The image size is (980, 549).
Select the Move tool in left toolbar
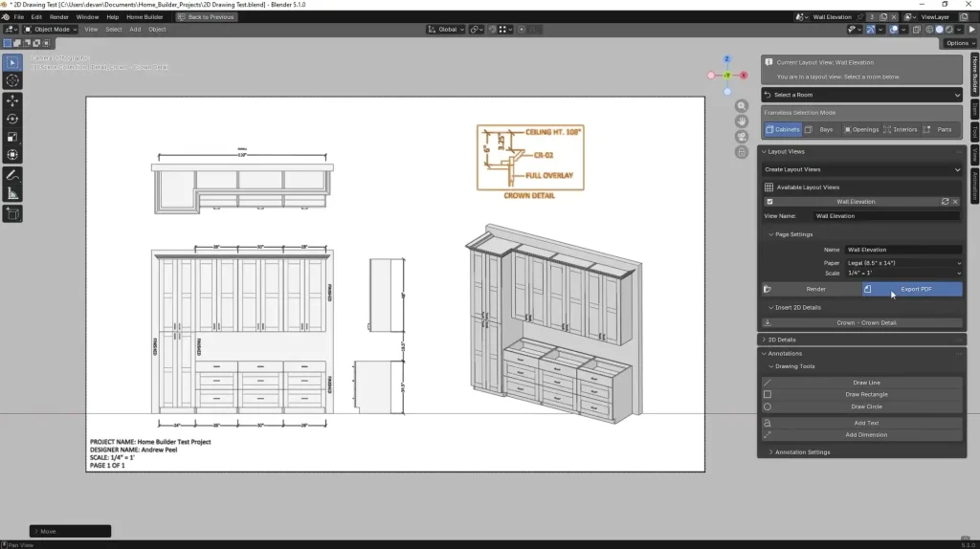[12, 100]
